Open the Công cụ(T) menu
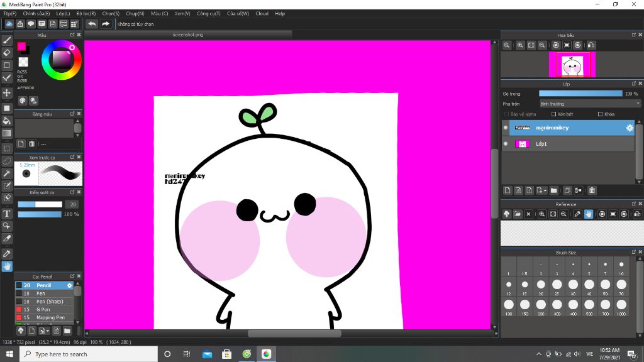The image size is (644, 362). click(208, 13)
